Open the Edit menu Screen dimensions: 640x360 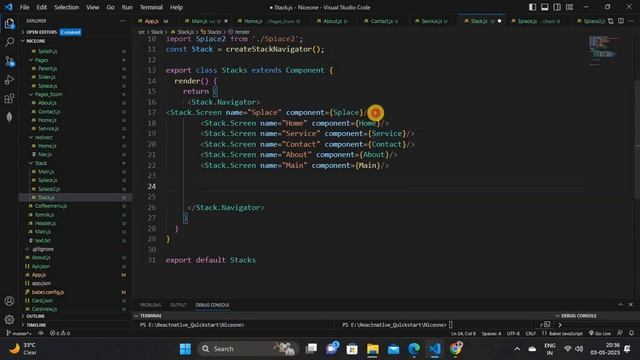pyautogui.click(x=42, y=7)
